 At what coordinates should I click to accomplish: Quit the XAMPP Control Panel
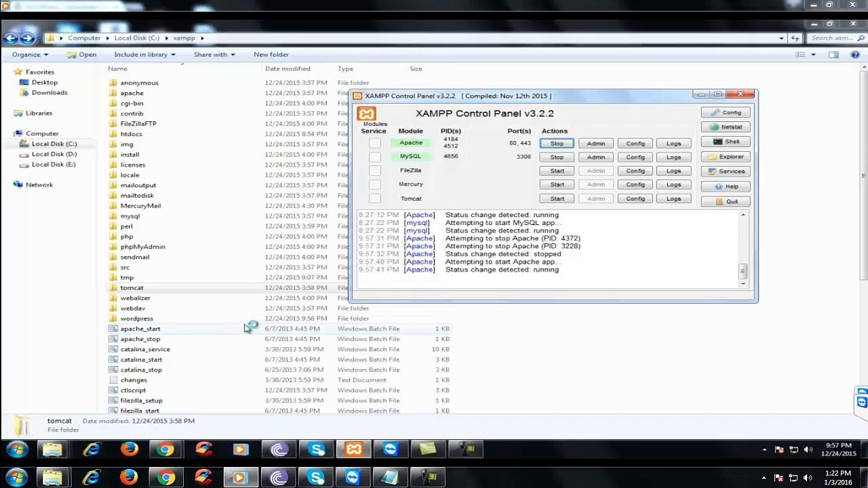[726, 201]
